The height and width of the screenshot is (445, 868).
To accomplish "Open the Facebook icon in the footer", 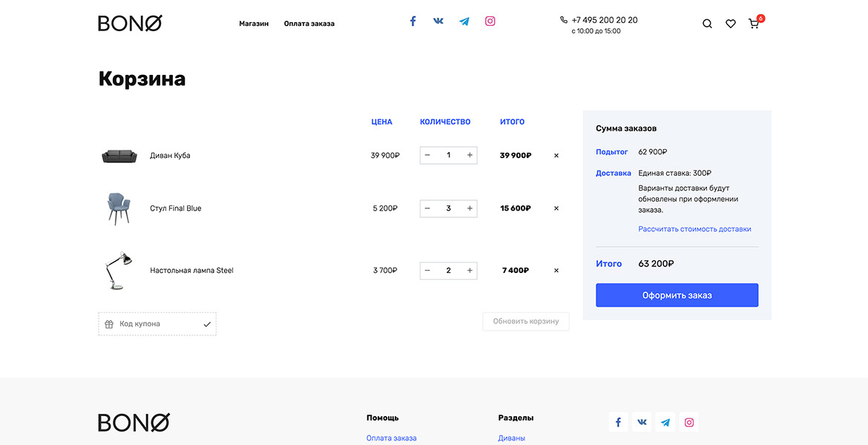I will pyautogui.click(x=618, y=421).
